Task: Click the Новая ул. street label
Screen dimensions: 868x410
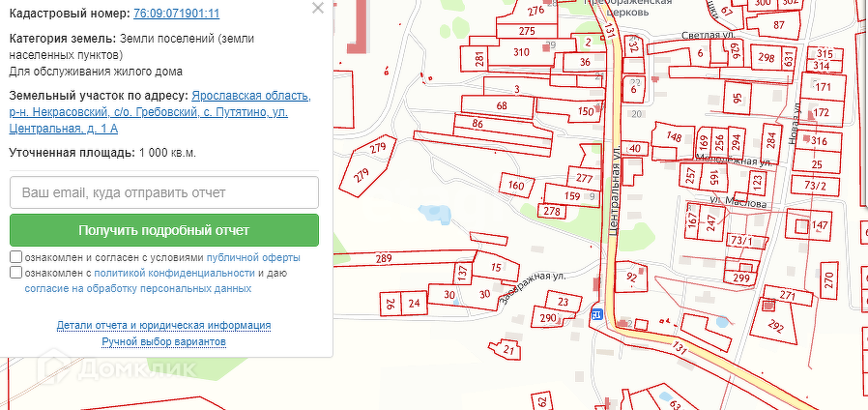Action: point(795,124)
